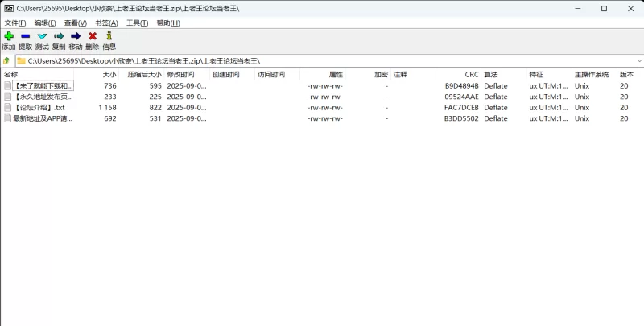Click the size value 736
Image resolution: width=644 pixels, height=326 pixels.
pyautogui.click(x=110, y=86)
